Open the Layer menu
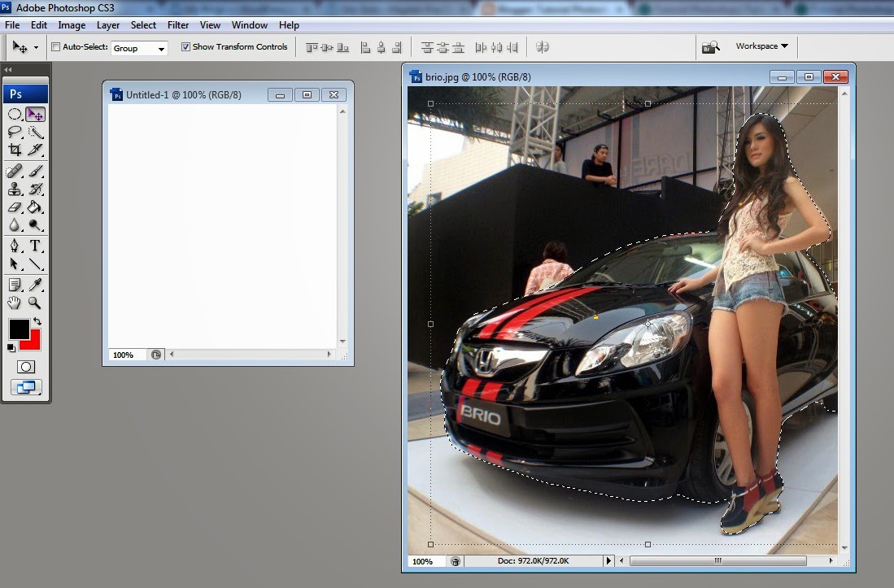Image resolution: width=894 pixels, height=588 pixels. click(x=107, y=25)
